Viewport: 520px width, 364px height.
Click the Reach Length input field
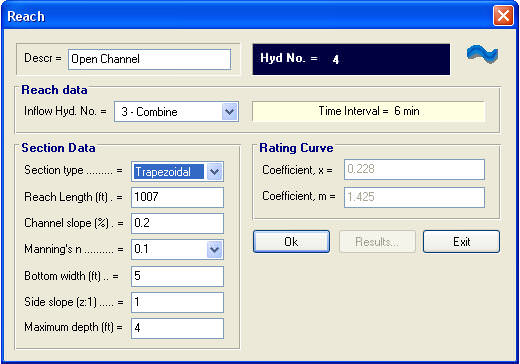point(177,197)
